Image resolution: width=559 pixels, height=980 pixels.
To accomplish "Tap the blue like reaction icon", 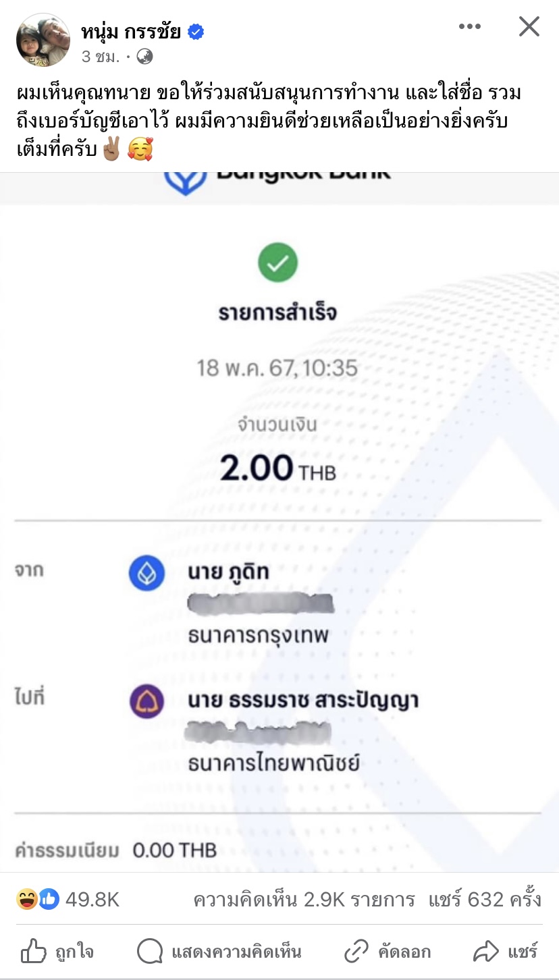I will coord(49,899).
